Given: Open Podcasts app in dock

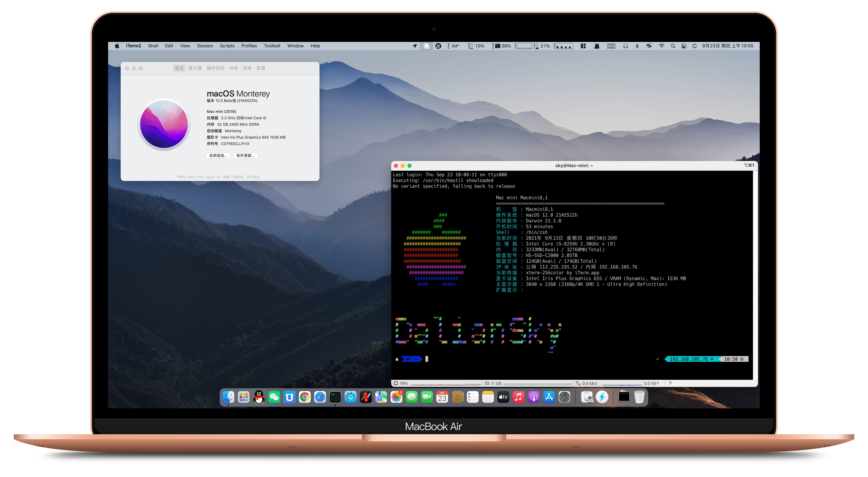Looking at the screenshot, I should (534, 397).
